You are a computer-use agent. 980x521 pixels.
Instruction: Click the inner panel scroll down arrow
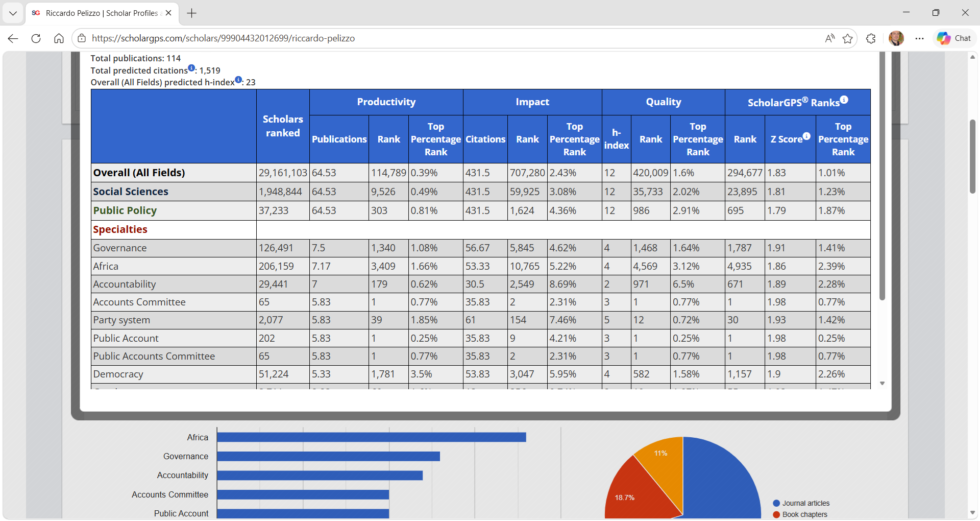882,383
